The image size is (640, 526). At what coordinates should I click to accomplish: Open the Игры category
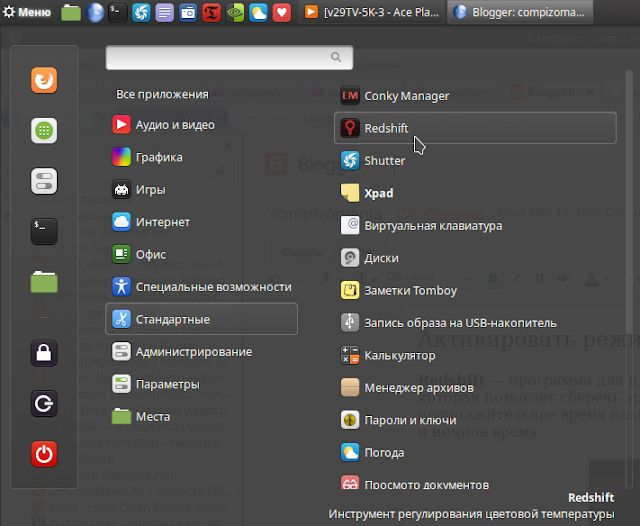[x=202, y=189]
